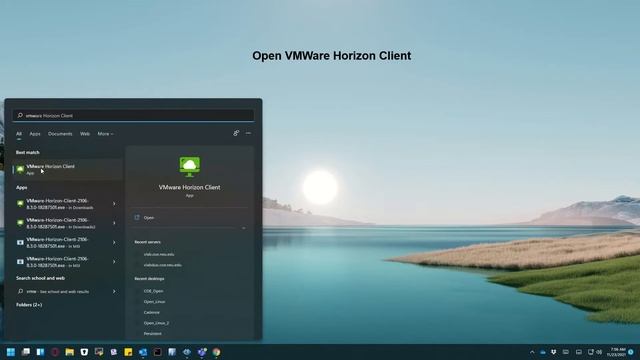Screen dimensions: 640x360
Task: Open the red circular taskbar app
Action: (x=55, y=352)
